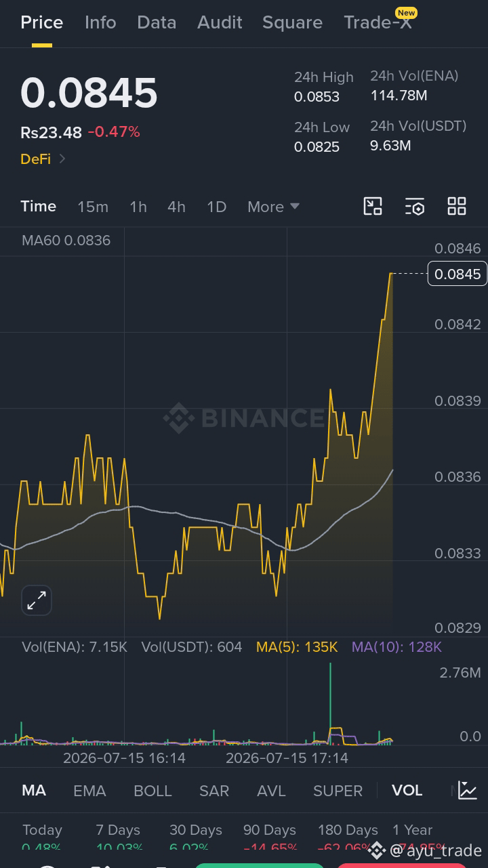Tap the Vol(ENA): 7.15K label
The width and height of the screenshot is (488, 868).
click(x=75, y=647)
